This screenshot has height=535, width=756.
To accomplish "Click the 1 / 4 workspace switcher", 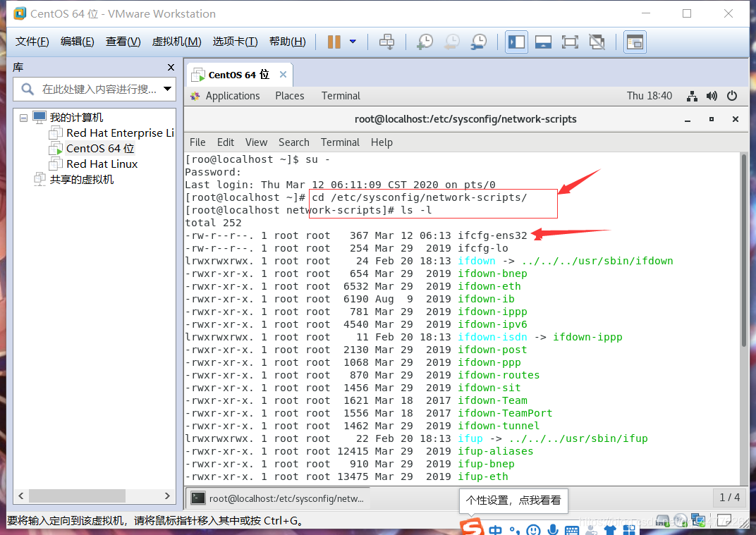I will pyautogui.click(x=729, y=498).
